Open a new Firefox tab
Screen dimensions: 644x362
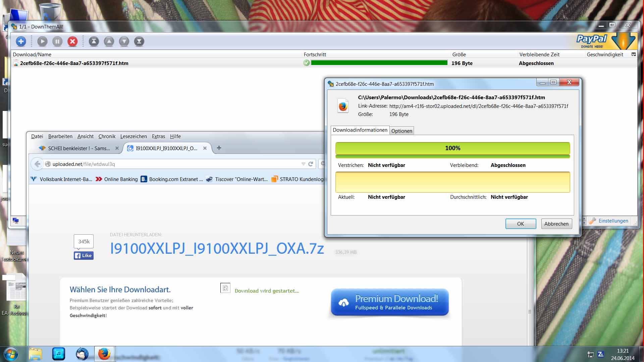pyautogui.click(x=219, y=148)
